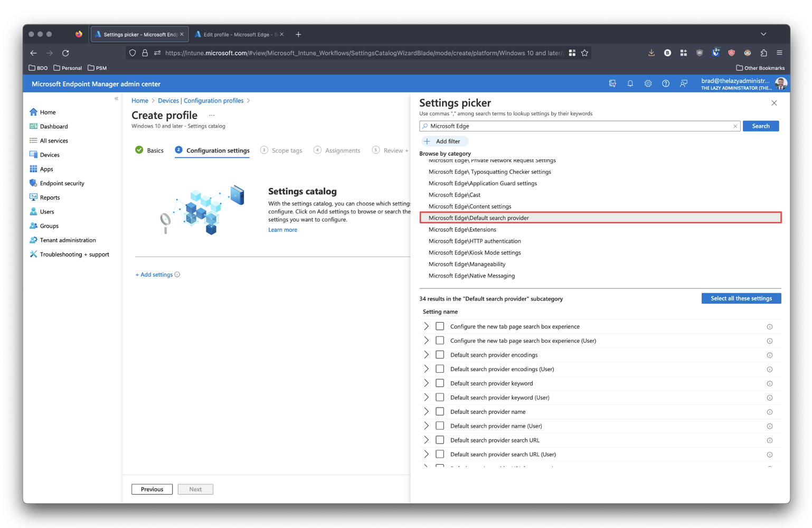Open new browser tab with plus

point(298,34)
